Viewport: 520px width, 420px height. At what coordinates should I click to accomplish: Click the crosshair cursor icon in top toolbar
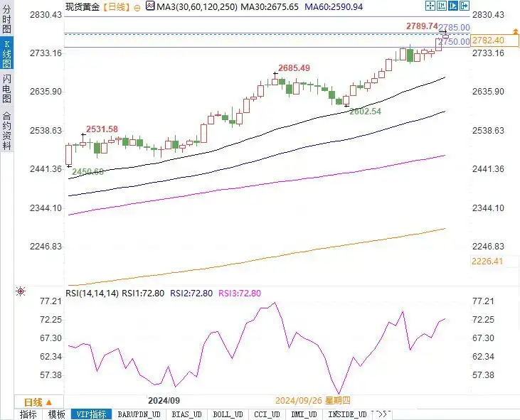point(430,6)
